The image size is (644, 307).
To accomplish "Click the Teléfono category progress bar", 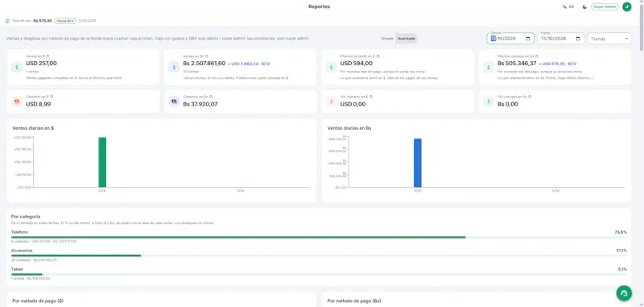I will coord(319,237).
